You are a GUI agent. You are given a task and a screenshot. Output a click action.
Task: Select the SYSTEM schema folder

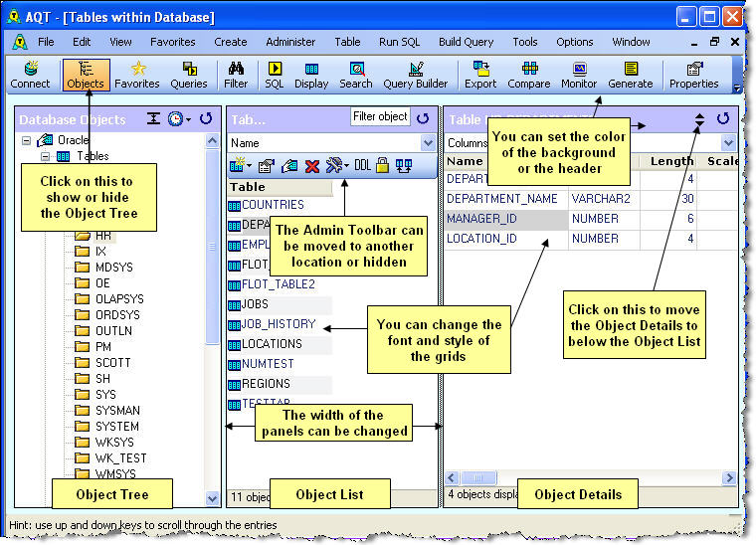click(x=107, y=426)
